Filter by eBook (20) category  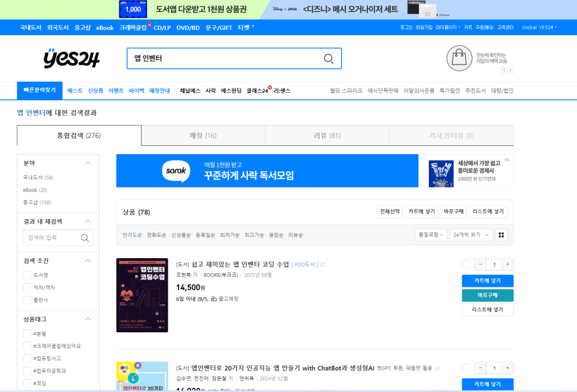35,190
